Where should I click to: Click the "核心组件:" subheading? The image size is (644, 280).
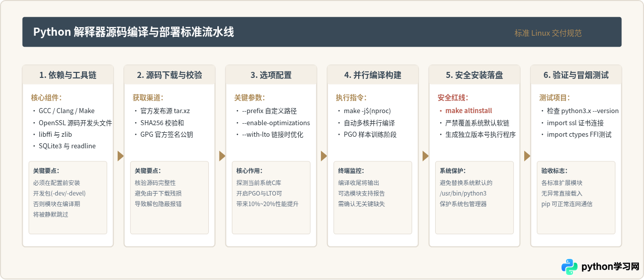pyautogui.click(x=46, y=98)
